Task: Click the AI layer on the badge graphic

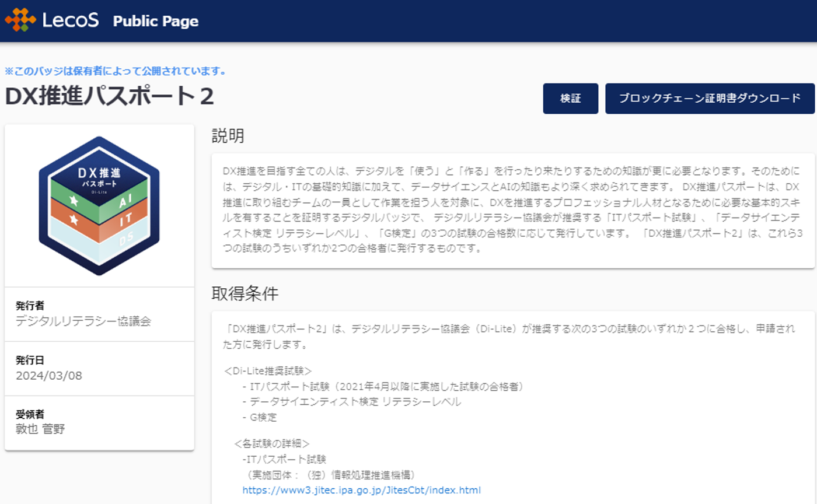Action: (x=125, y=202)
